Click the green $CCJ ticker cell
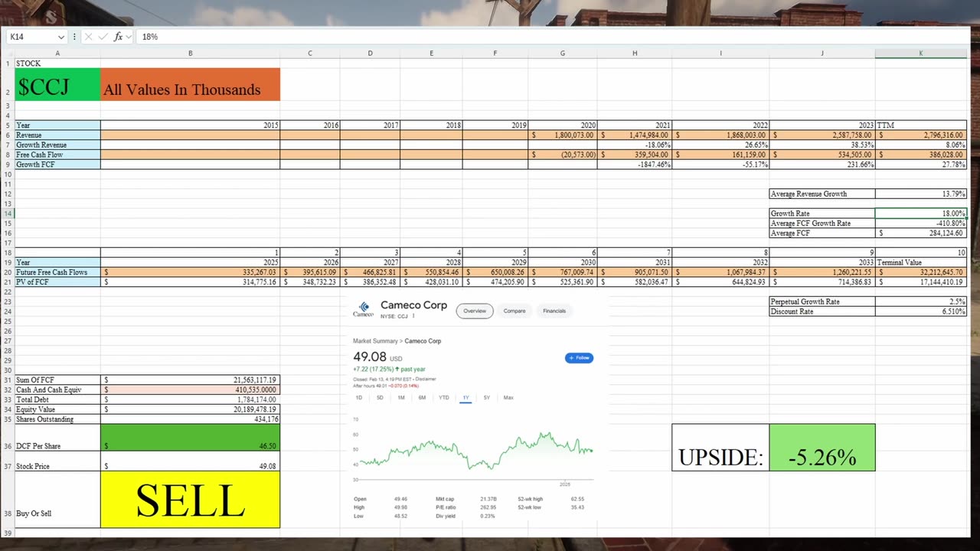Screen dimensions: 980x551 57,84
